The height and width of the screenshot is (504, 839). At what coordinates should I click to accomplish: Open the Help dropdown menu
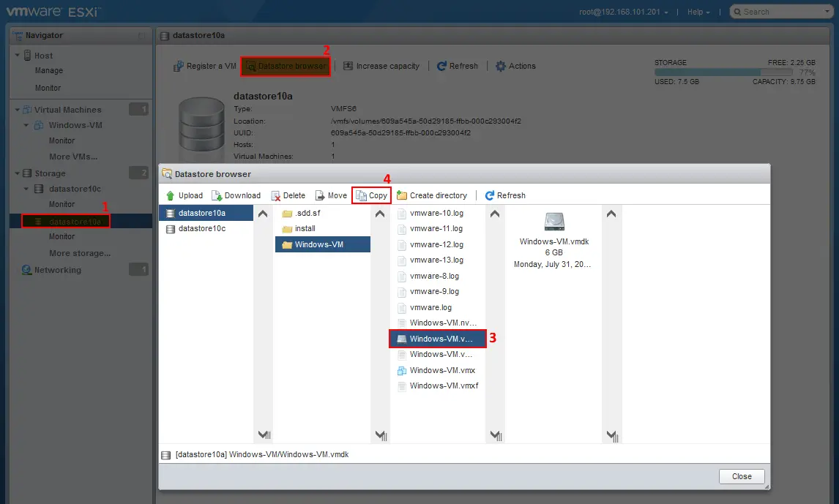pos(698,12)
